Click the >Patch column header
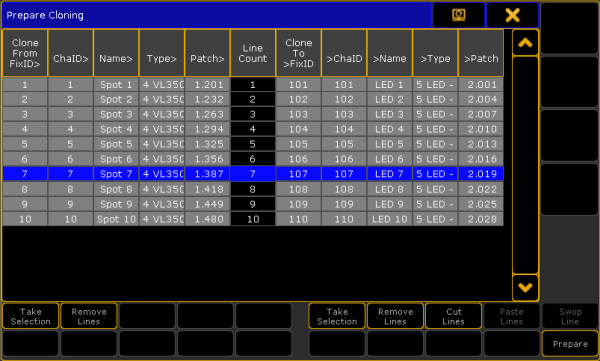Viewport: 600px width, 361px height. tap(481, 53)
